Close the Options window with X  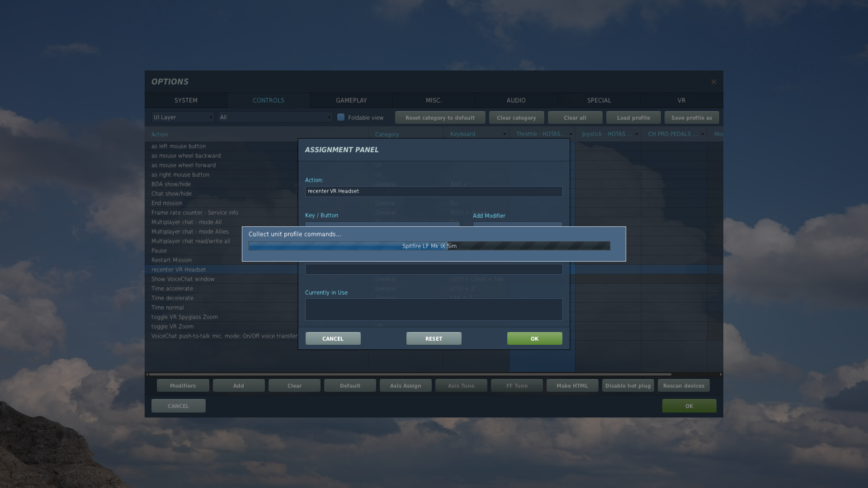point(713,82)
